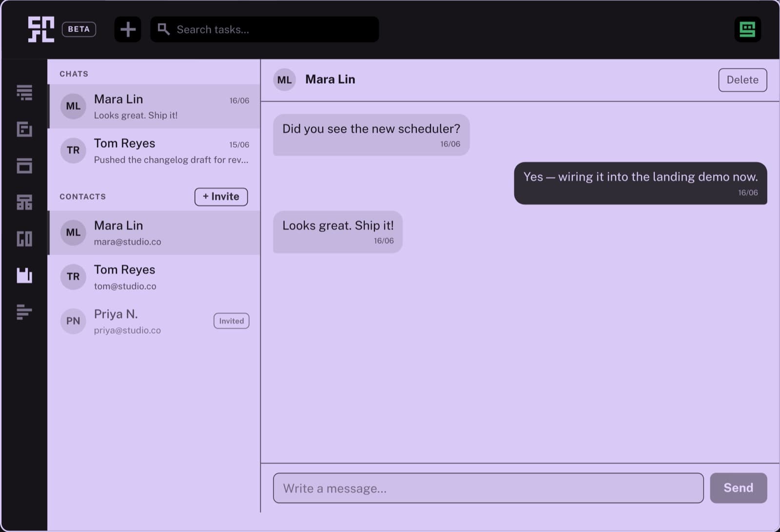Click the Invited badge next to Priya N.
This screenshot has height=532, width=780.
232,321
